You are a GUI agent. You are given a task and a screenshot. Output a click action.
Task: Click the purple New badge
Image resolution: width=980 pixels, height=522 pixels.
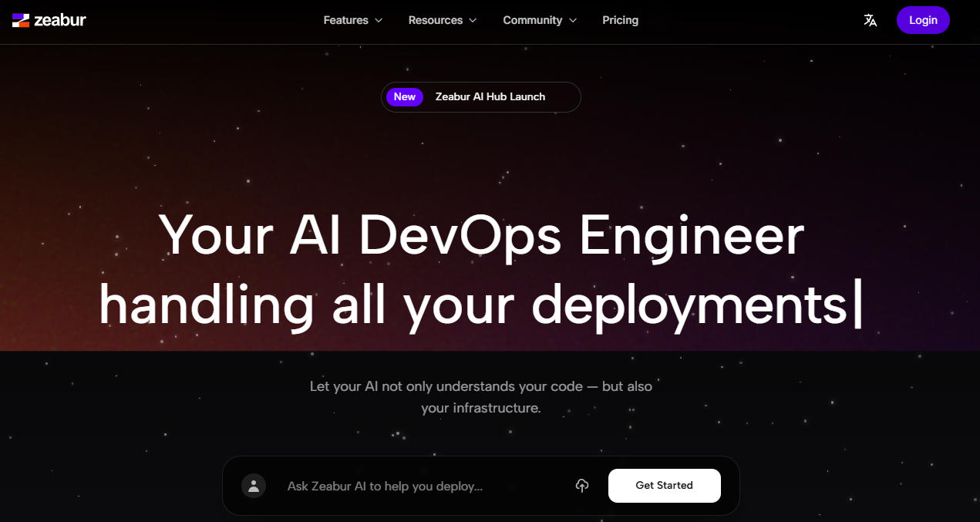coord(405,96)
